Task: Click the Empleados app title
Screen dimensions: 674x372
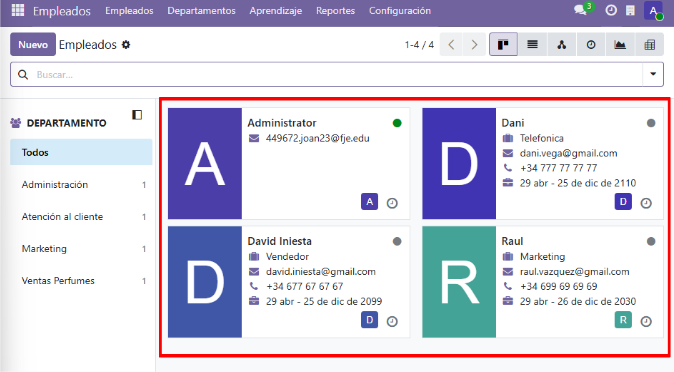Action: pos(62,11)
